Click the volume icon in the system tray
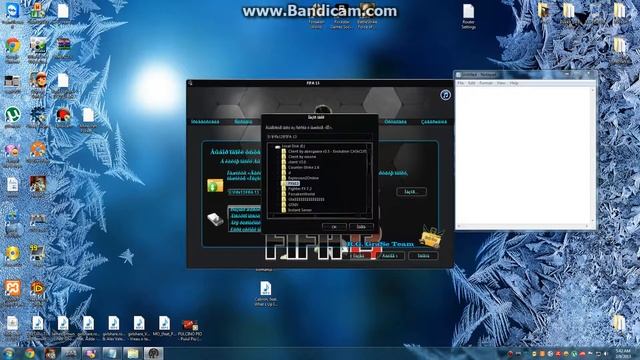This screenshot has height=360, width=640. (606, 354)
